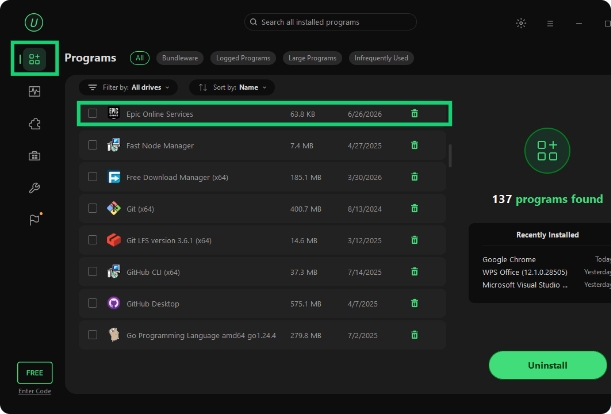This screenshot has width=611, height=414.
Task: Click the 6/26/2026 install date
Action: (x=365, y=114)
